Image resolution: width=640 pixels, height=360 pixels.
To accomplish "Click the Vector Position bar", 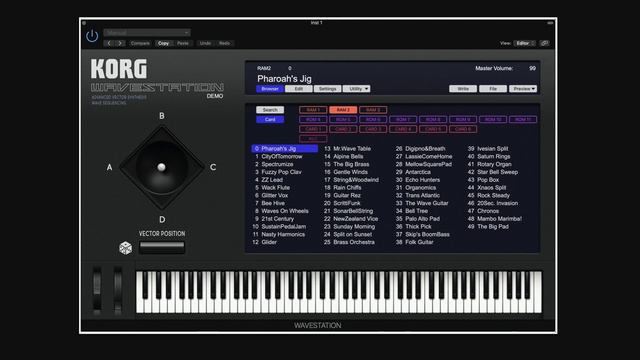I will (162, 247).
